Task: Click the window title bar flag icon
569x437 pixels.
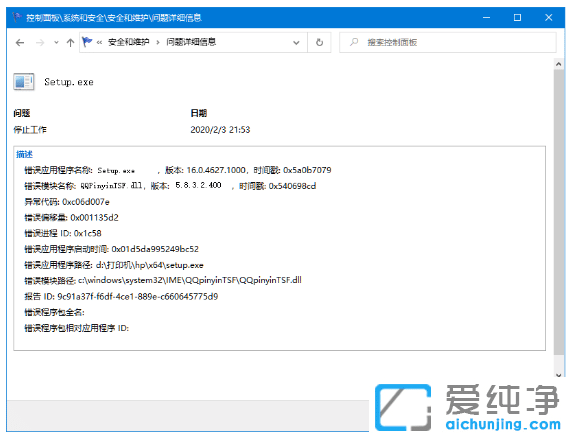Action: 17,17
